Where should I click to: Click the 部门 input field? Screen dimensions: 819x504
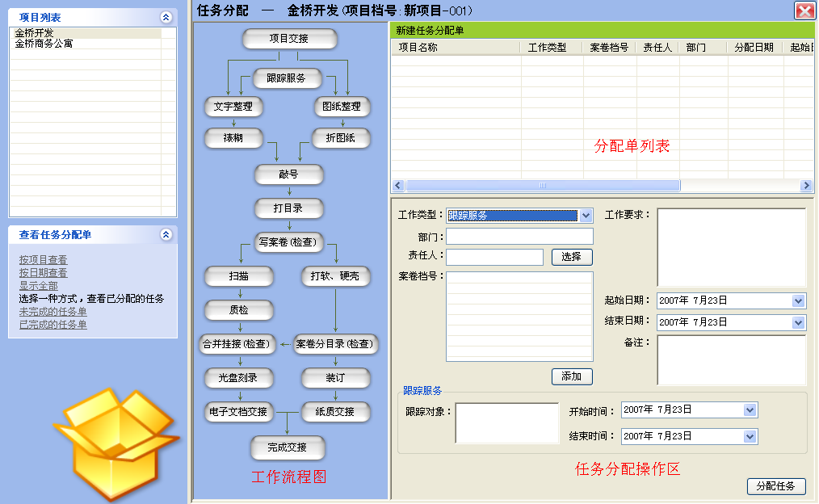coord(519,237)
